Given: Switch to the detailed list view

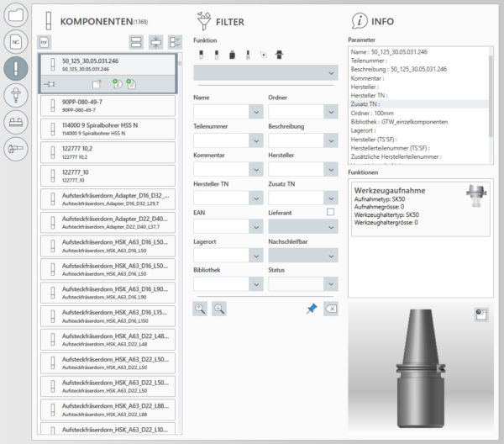Looking at the screenshot, I should [176, 42].
